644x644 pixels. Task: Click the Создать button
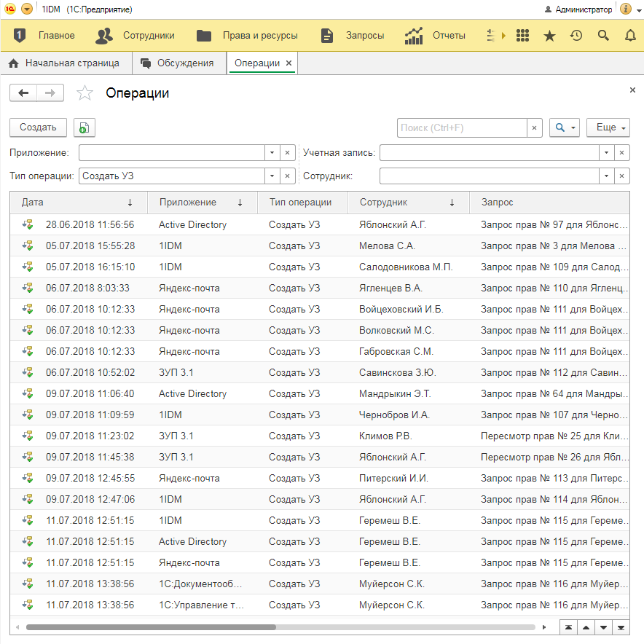click(x=38, y=127)
